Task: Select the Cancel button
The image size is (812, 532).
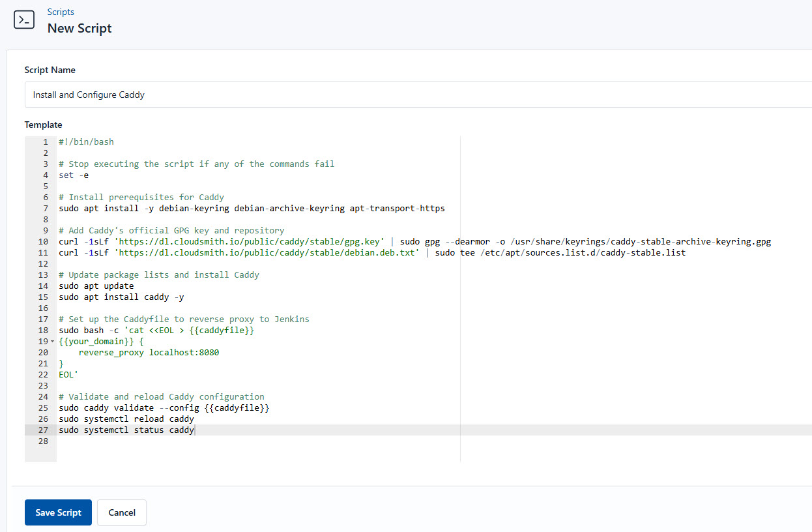Action: pos(121,512)
